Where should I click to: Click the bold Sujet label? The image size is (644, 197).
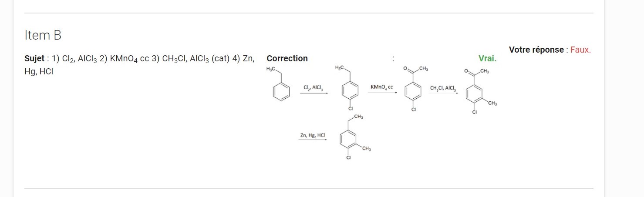coord(34,59)
